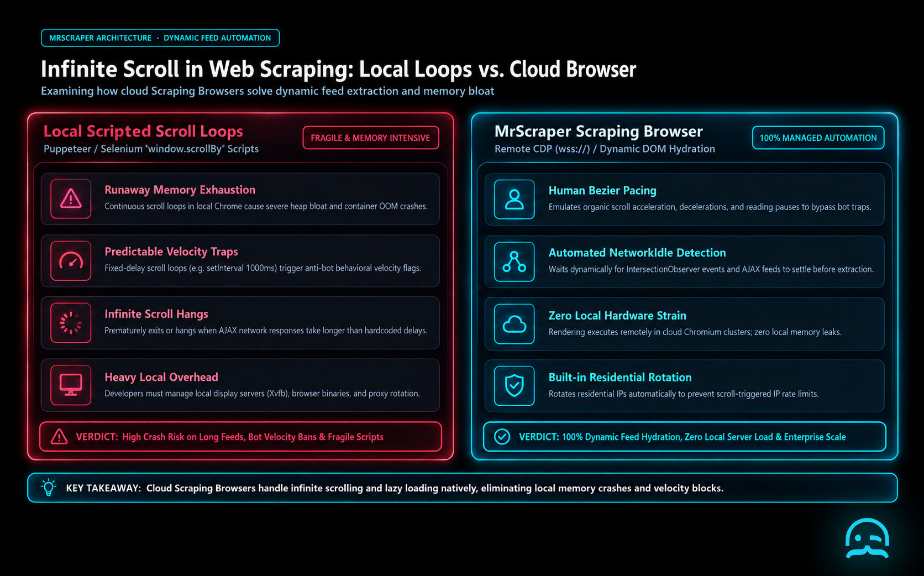The height and width of the screenshot is (576, 924).
Task: Click the 'Runaway Memory Exhaustion' title
Action: (x=180, y=190)
